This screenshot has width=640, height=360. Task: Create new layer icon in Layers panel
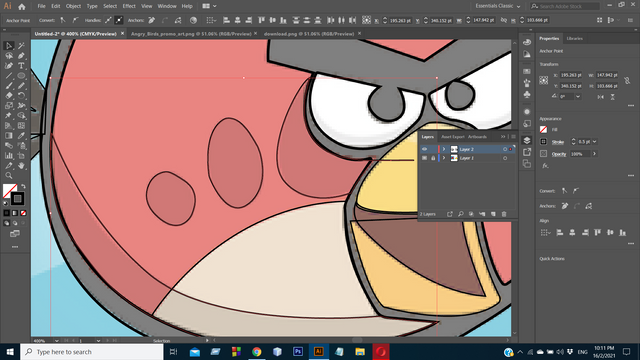coord(493,214)
